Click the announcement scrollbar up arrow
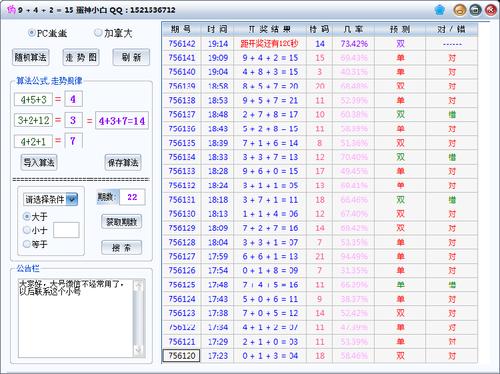 [139, 285]
